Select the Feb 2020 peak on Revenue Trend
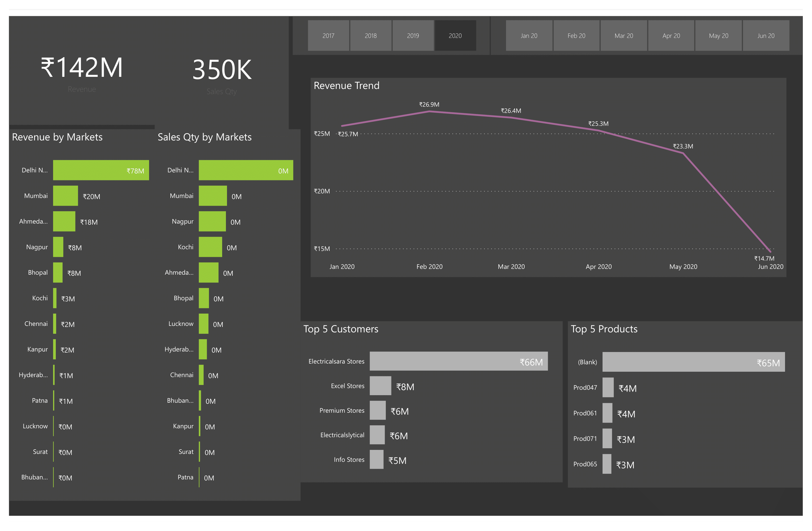812x531 pixels. 429,111
